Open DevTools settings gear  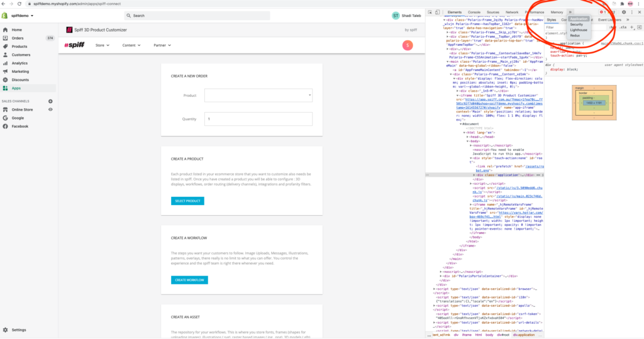tap(624, 13)
